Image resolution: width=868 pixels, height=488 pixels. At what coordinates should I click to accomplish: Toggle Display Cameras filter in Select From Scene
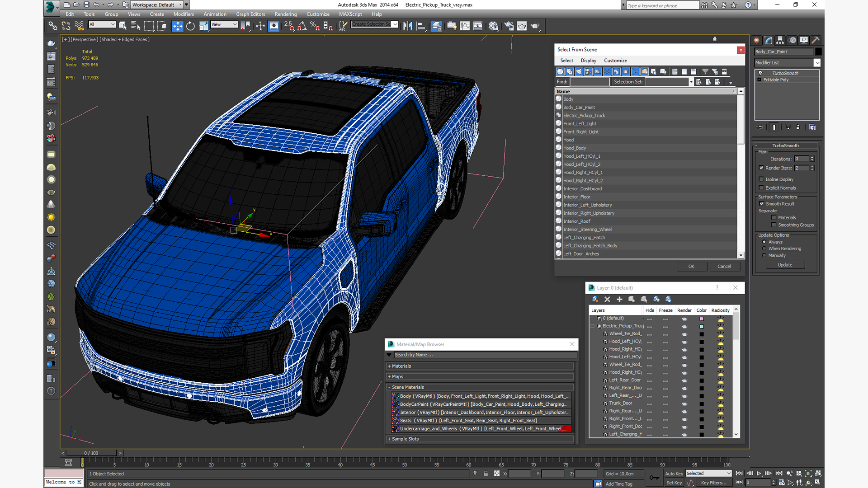(x=588, y=71)
